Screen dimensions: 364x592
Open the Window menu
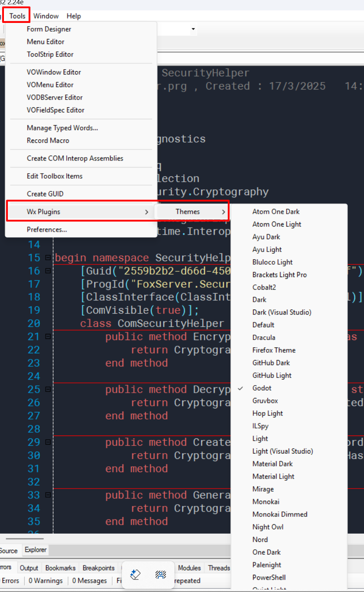coord(46,16)
